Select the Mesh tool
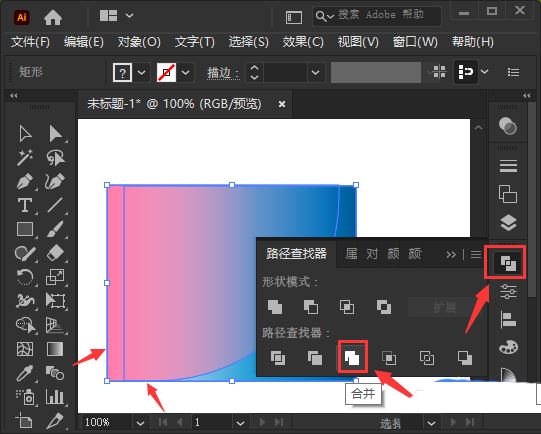Image resolution: width=541 pixels, height=434 pixels. point(25,349)
